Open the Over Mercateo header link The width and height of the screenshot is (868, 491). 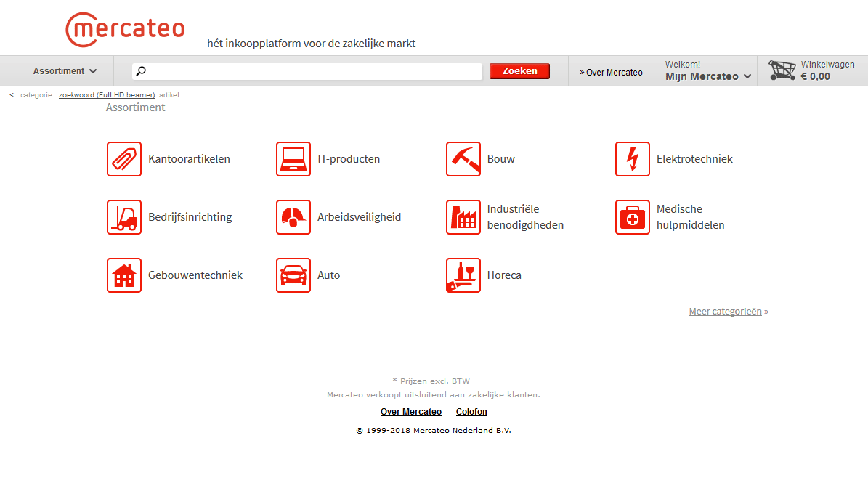(x=611, y=73)
